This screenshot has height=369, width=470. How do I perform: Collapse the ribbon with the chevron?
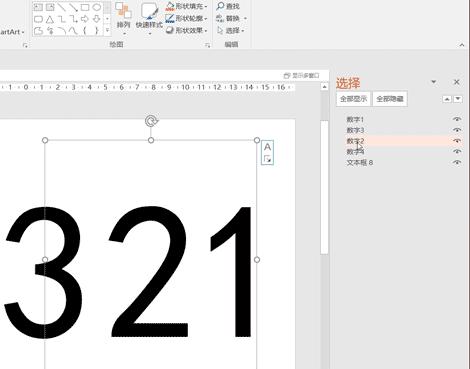(x=462, y=45)
